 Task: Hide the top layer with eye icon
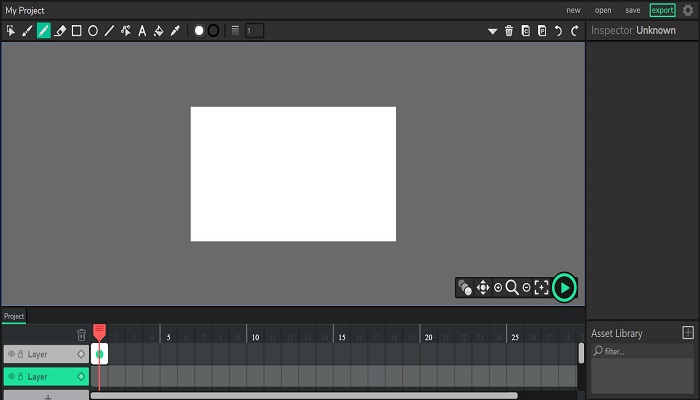tap(11, 354)
